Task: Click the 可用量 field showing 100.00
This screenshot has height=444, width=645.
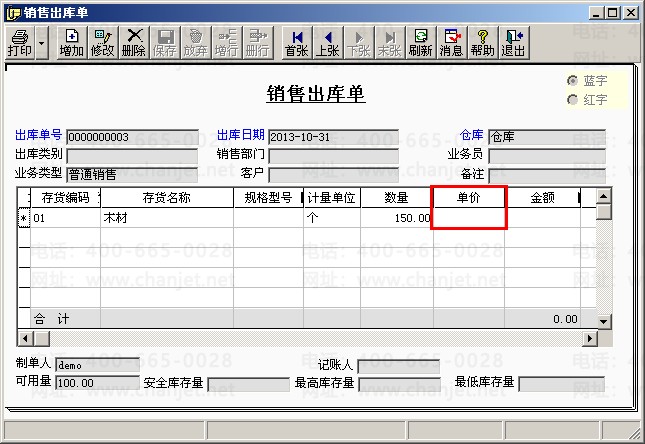Action: (x=97, y=384)
